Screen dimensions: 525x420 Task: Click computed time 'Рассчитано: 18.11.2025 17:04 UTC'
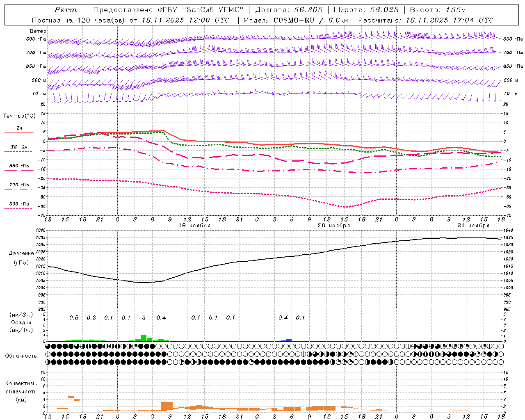(x=426, y=20)
